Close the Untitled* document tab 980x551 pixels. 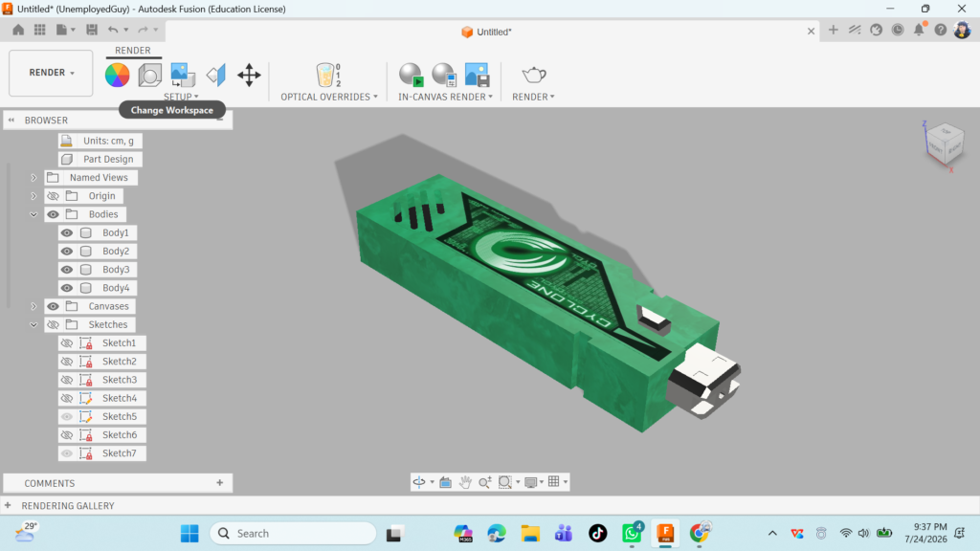811,32
